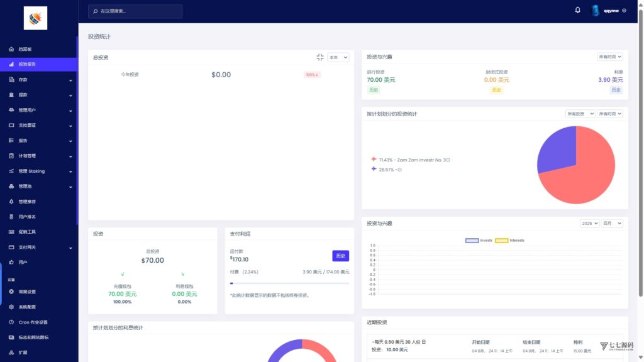Open the 报告 list icon in sidebar

tap(11, 140)
